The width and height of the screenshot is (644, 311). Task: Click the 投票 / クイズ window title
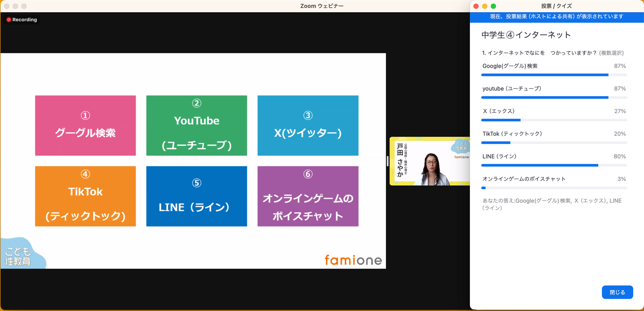556,6
